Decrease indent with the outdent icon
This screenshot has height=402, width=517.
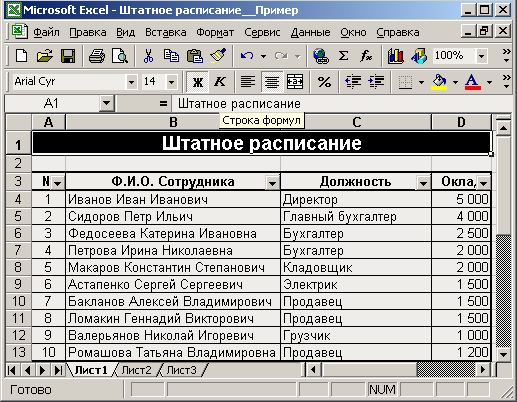click(353, 81)
